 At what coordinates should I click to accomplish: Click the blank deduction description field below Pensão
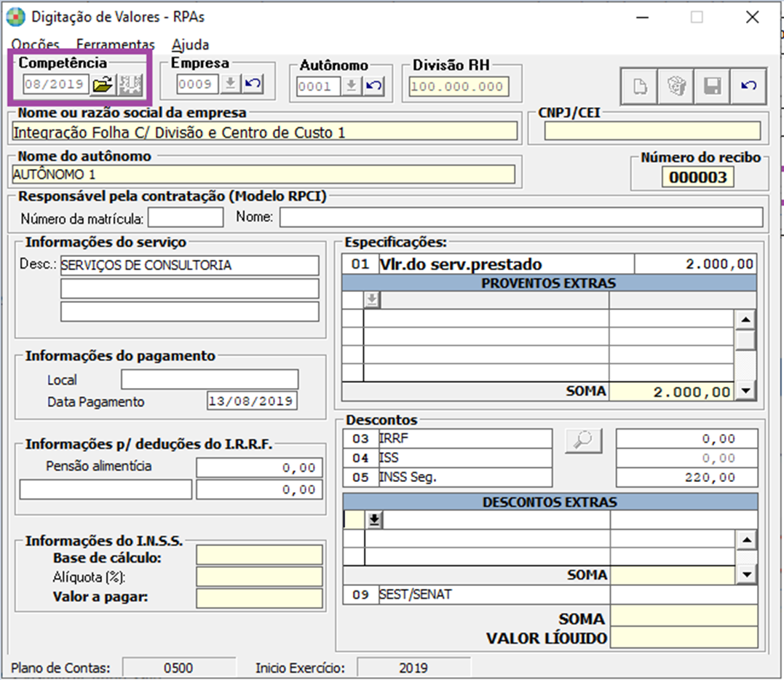tap(106, 489)
